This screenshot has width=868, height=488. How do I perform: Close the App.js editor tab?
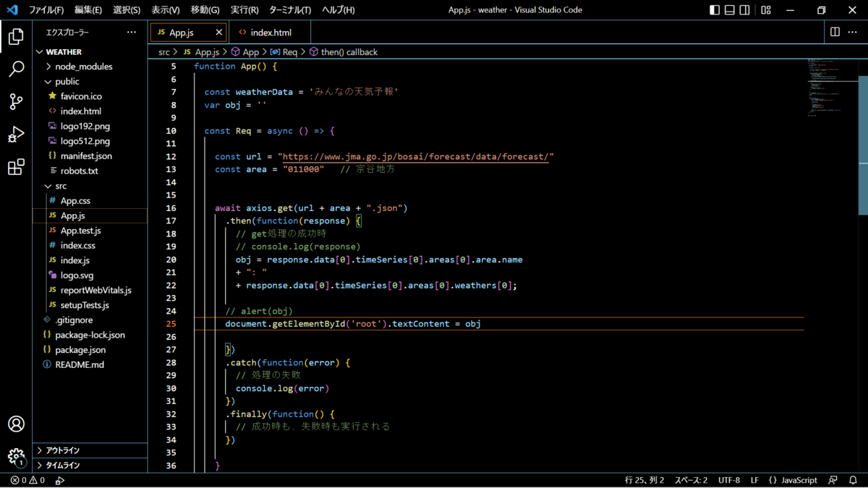(219, 33)
